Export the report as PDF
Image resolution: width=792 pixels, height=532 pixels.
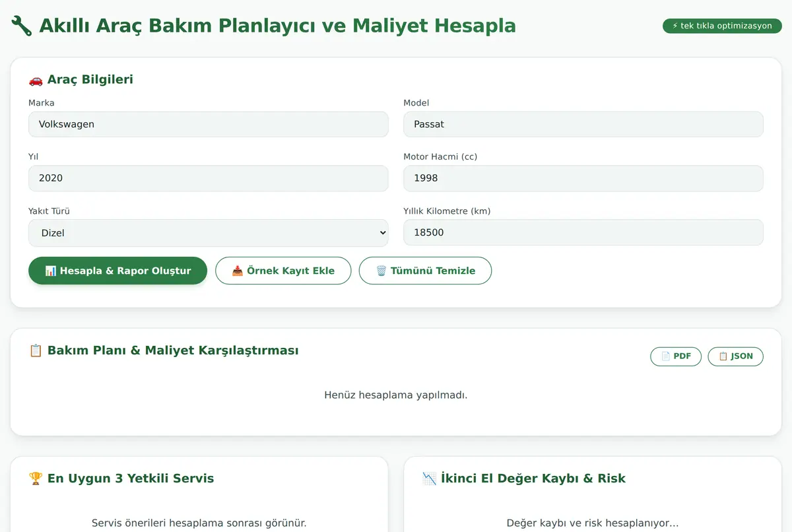click(x=676, y=356)
